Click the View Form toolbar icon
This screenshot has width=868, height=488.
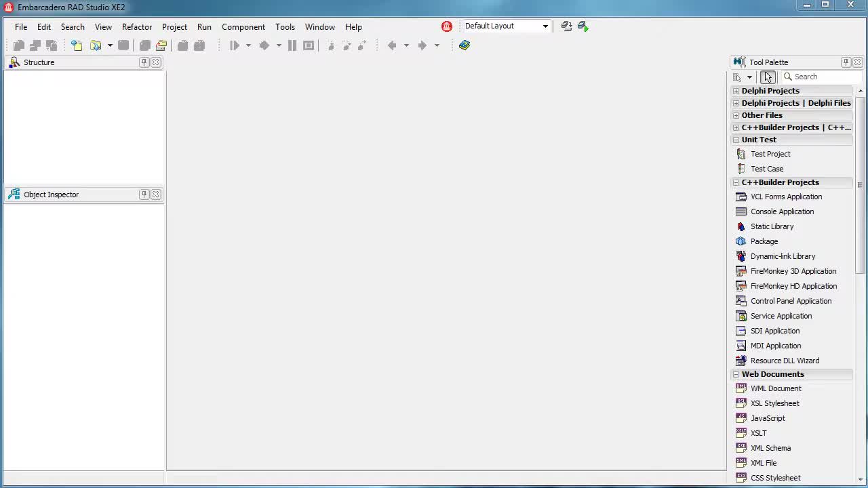pos(35,45)
